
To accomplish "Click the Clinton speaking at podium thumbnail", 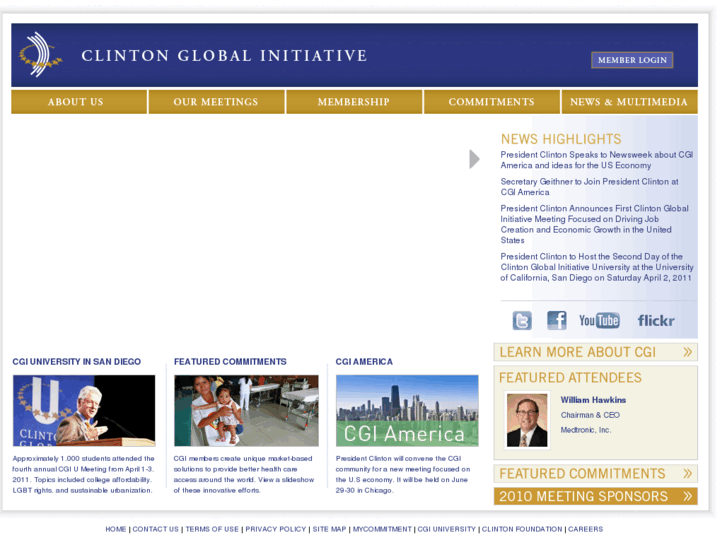I will pos(84,410).
